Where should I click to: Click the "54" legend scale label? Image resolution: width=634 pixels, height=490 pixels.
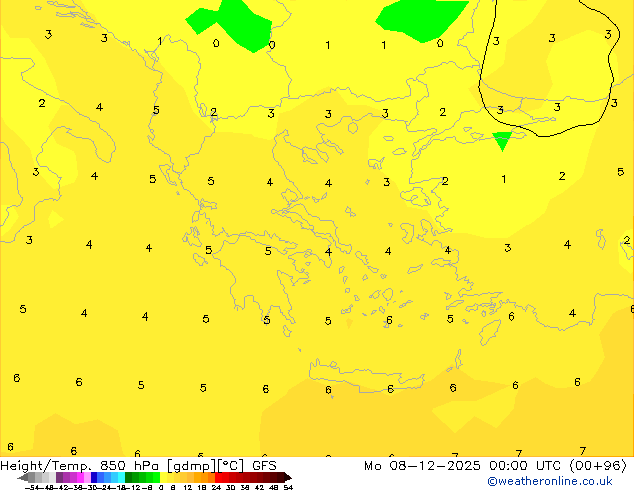pos(288,487)
